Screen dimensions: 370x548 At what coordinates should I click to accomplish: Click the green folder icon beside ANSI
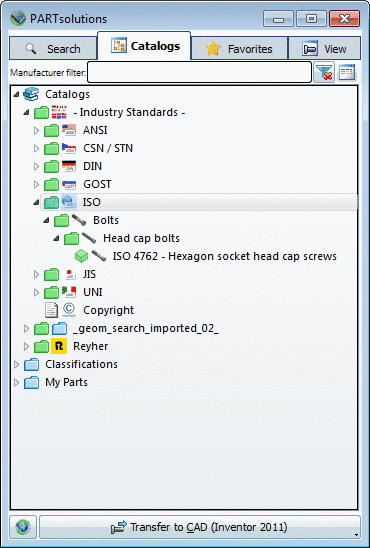[51, 131]
